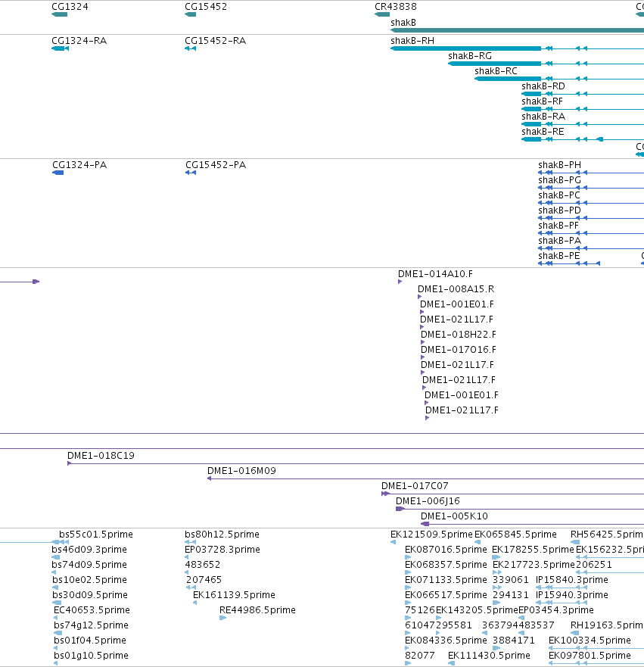Click the CG15452-PA protein label
644x667 pixels.
(x=216, y=165)
